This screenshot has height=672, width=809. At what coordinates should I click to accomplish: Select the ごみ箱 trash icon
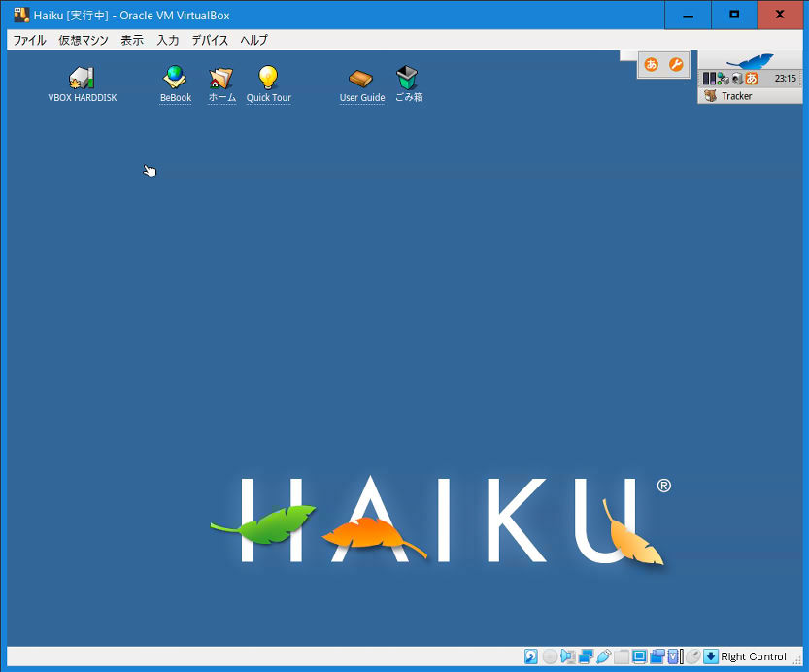click(x=407, y=78)
